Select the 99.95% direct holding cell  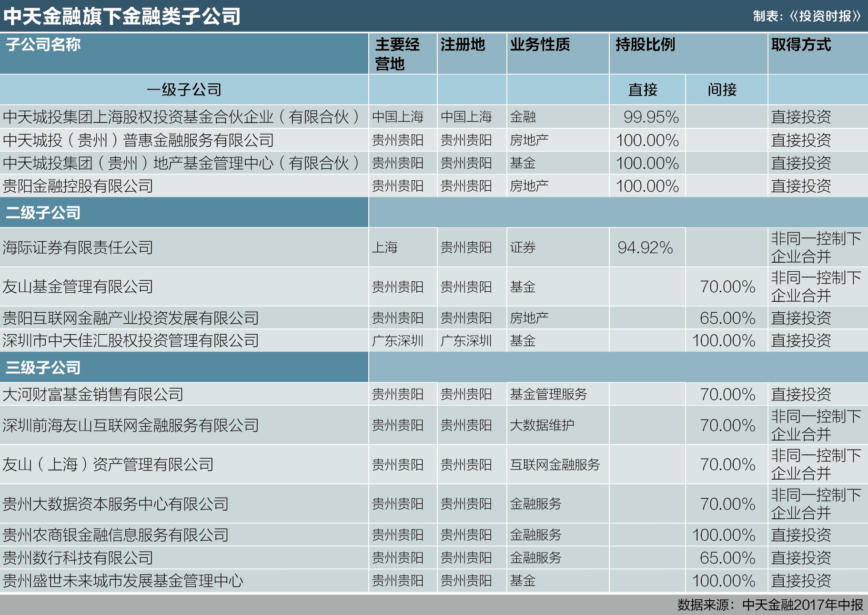(x=650, y=116)
